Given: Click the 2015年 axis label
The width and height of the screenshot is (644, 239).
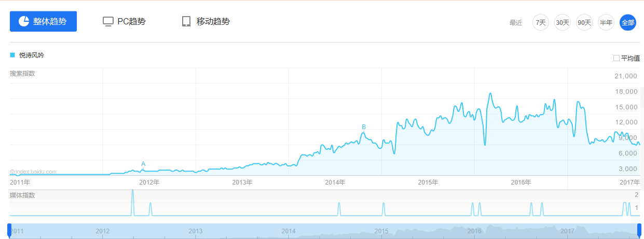Looking at the screenshot, I should click(x=428, y=182).
